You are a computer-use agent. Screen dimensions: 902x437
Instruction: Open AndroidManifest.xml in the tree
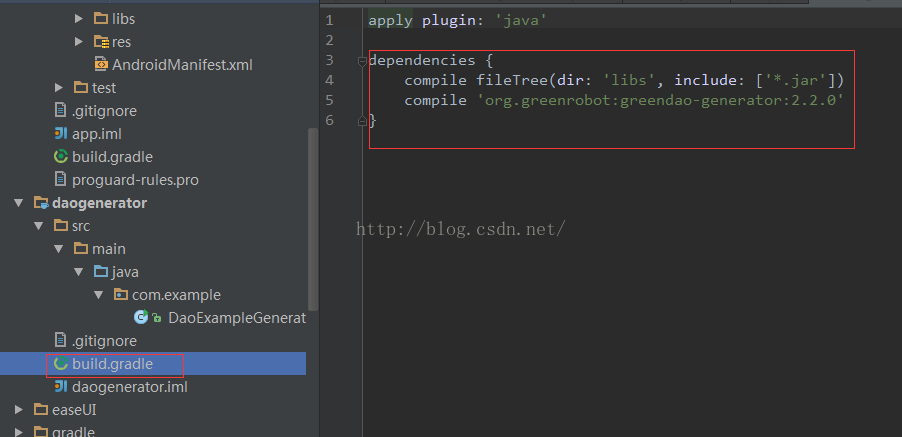tap(182, 65)
